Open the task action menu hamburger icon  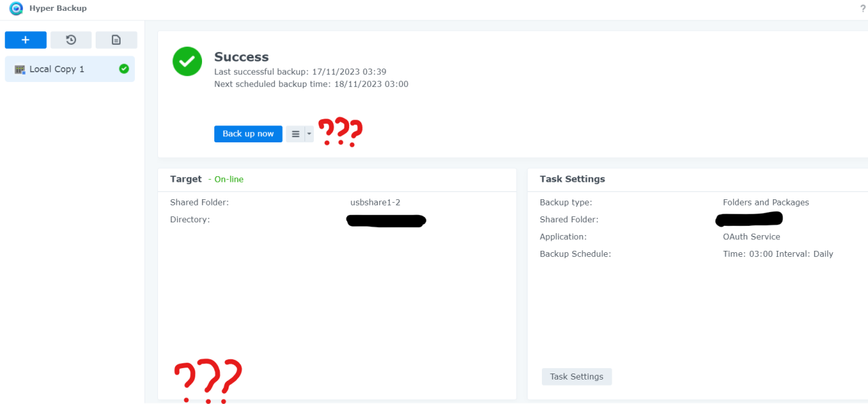tap(296, 134)
